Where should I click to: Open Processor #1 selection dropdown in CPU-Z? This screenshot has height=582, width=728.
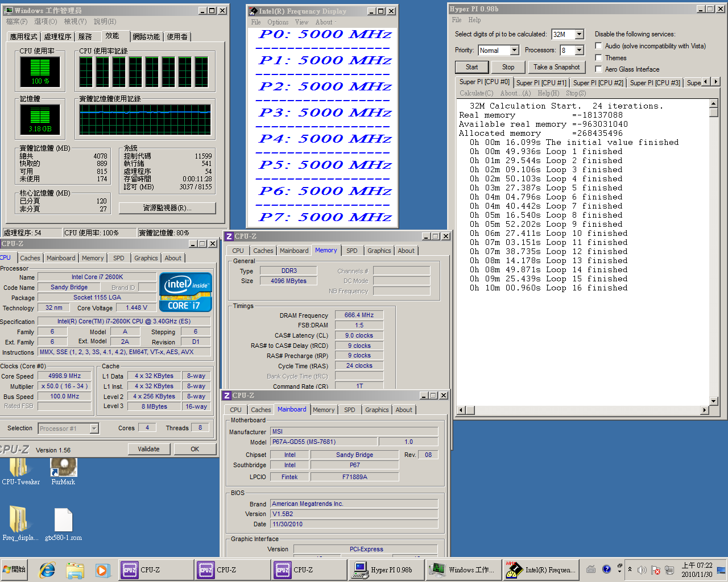click(x=94, y=429)
